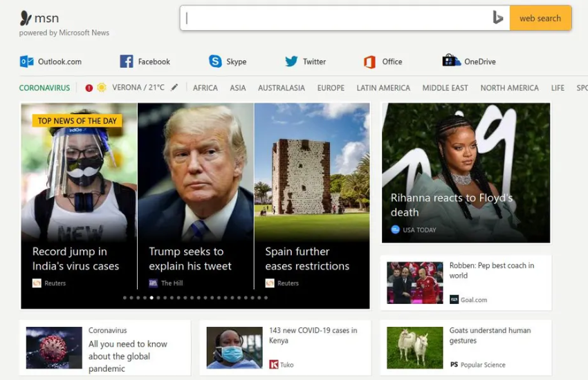This screenshot has height=380, width=588.
Task: Click Popular Science PS icon
Action: coord(454,364)
